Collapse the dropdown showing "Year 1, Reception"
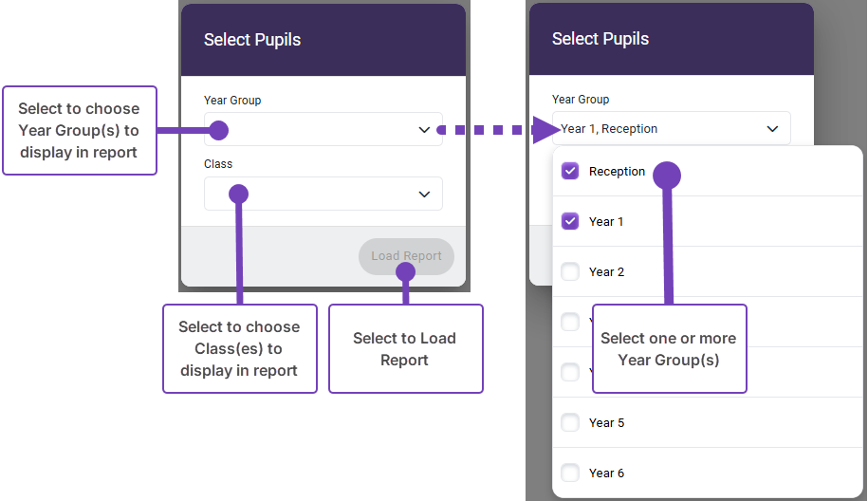The image size is (868, 501). point(772,129)
